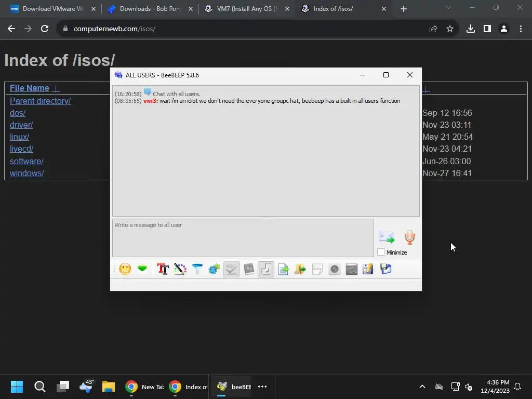Open the clock showing 4:36 PM
Viewport: 532px width, 399px height.
pyautogui.click(x=495, y=387)
